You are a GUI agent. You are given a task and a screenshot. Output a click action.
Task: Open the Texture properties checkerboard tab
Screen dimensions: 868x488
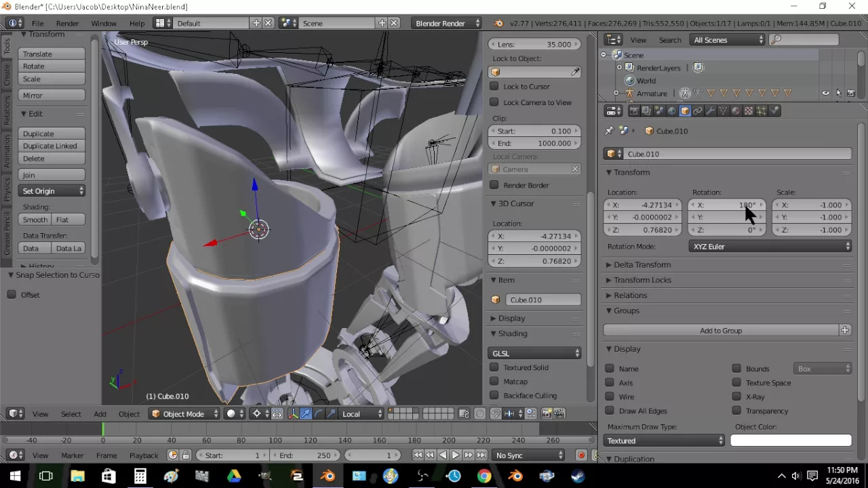point(749,110)
